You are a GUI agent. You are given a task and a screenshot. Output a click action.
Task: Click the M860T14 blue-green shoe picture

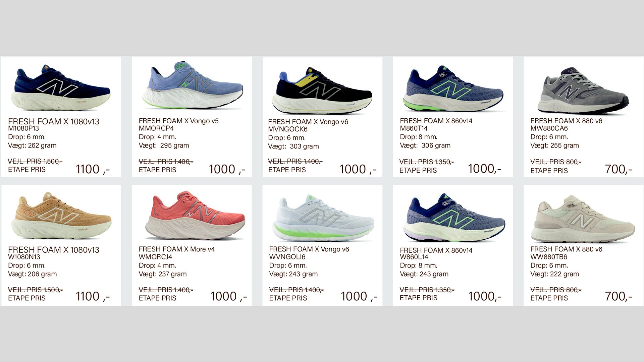point(453,88)
